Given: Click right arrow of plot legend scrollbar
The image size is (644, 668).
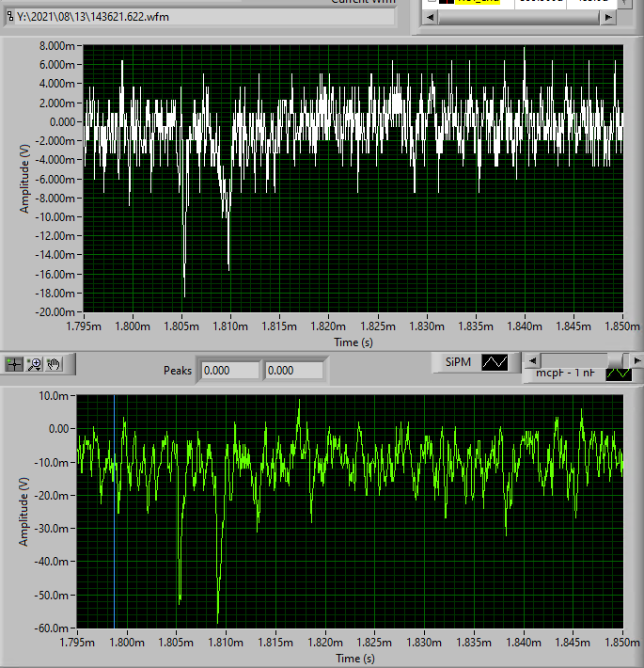Looking at the screenshot, I should tap(636, 360).
